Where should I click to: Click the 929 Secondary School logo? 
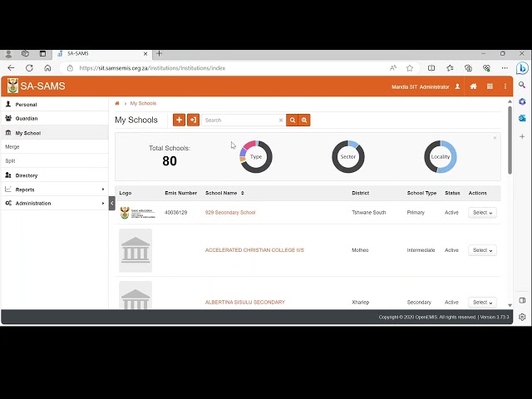click(137, 213)
